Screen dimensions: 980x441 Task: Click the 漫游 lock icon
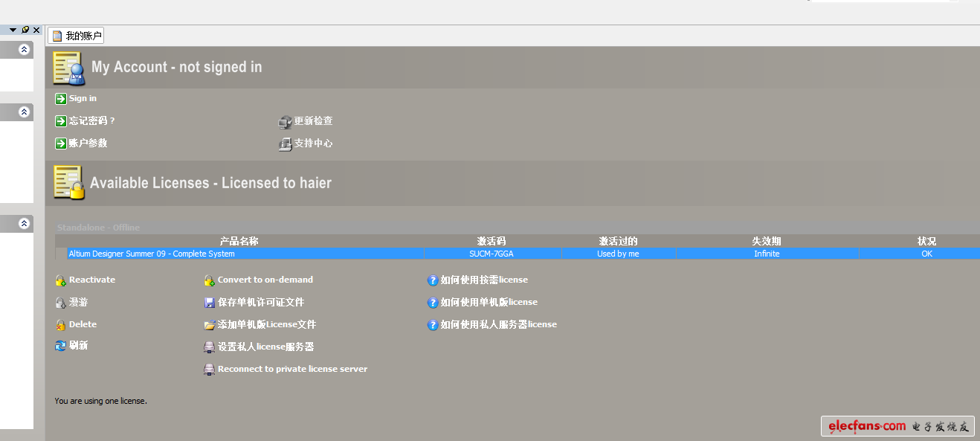click(x=61, y=303)
